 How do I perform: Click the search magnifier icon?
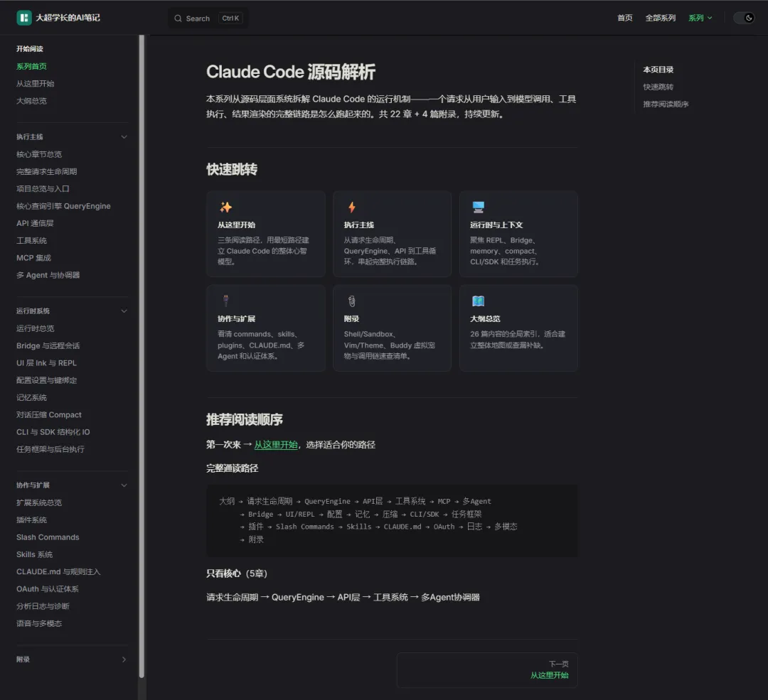pos(178,18)
